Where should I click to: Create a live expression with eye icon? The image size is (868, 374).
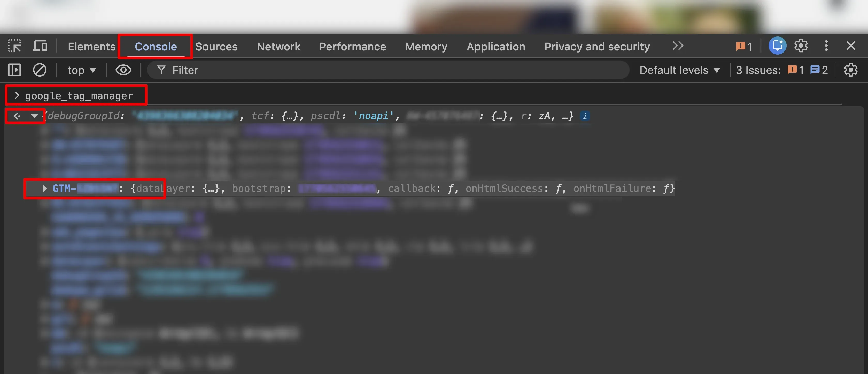[123, 70]
